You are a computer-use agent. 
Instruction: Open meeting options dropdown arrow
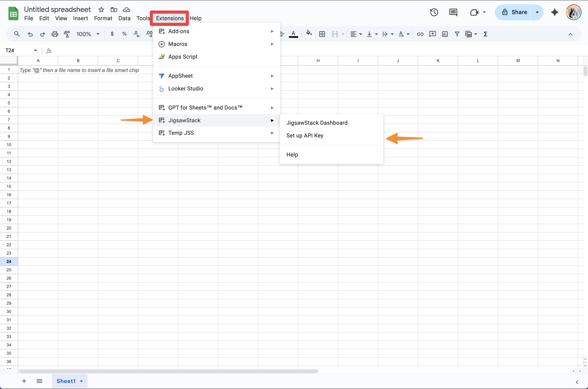pos(484,12)
